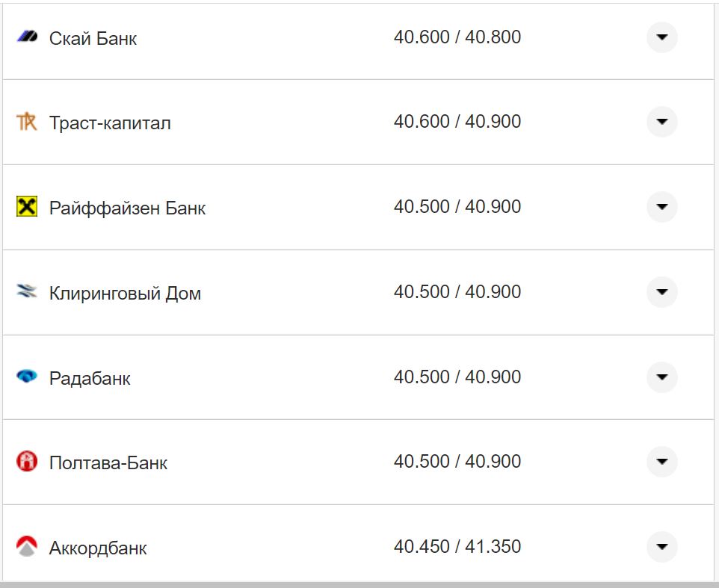Viewport: 719px width, 588px height.
Task: Expand the Скай Банк details row
Action: click(661, 37)
